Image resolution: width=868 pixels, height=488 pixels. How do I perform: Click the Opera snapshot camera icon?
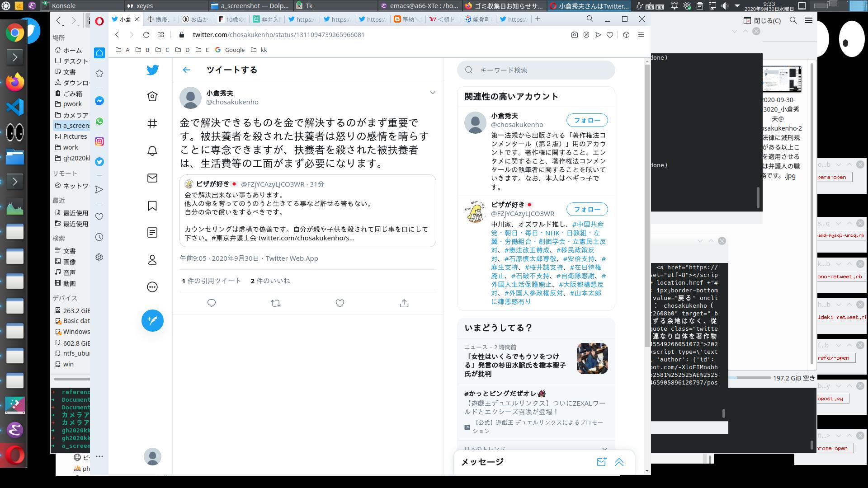[574, 35]
